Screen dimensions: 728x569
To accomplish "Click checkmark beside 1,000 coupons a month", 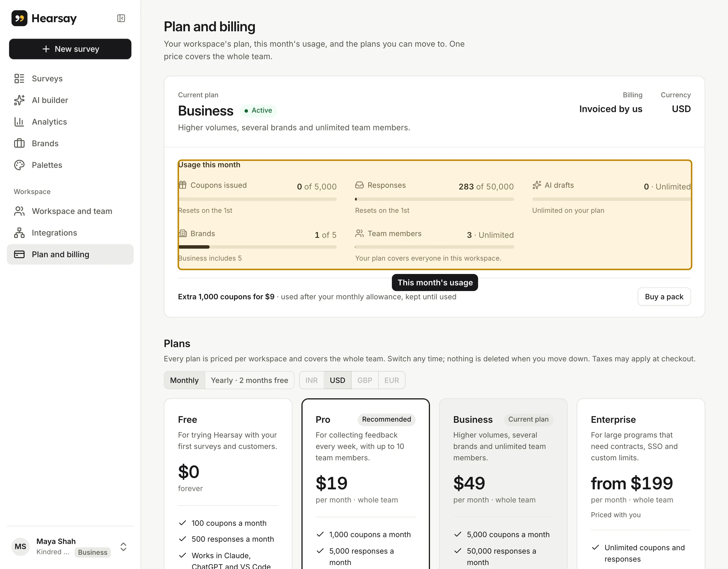I will pyautogui.click(x=320, y=534).
